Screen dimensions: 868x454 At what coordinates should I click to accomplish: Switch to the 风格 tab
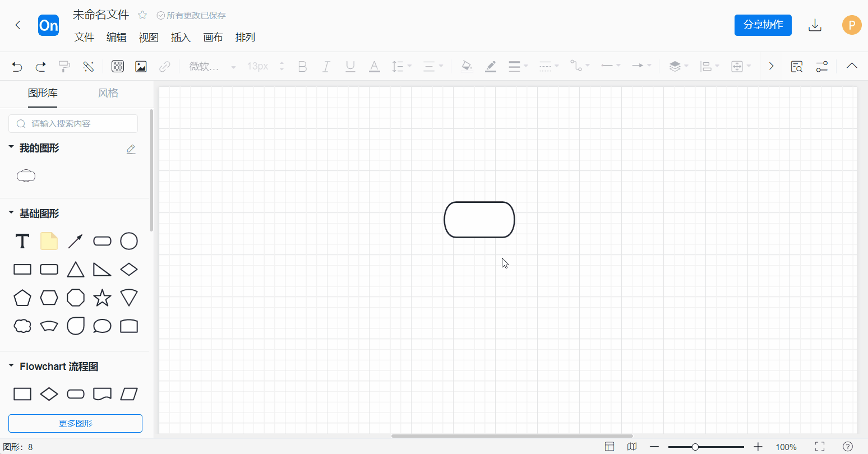(108, 93)
